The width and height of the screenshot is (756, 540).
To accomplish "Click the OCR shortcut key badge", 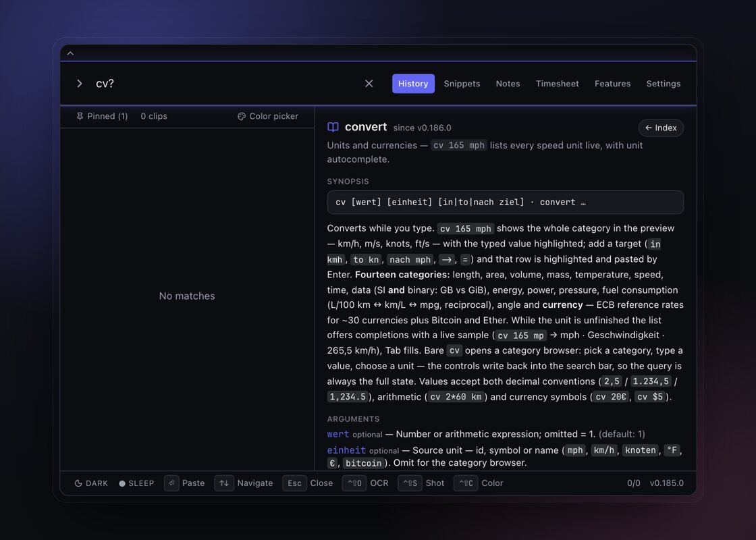I will pos(354,483).
